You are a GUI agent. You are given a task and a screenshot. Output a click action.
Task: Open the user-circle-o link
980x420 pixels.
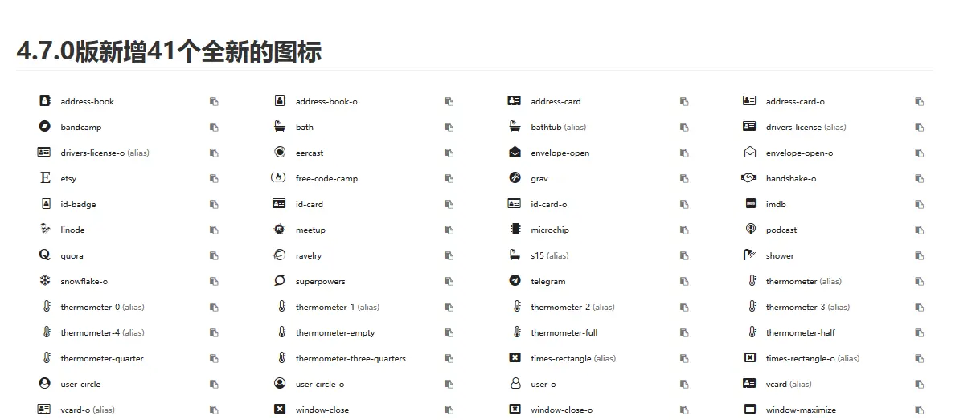[320, 384]
